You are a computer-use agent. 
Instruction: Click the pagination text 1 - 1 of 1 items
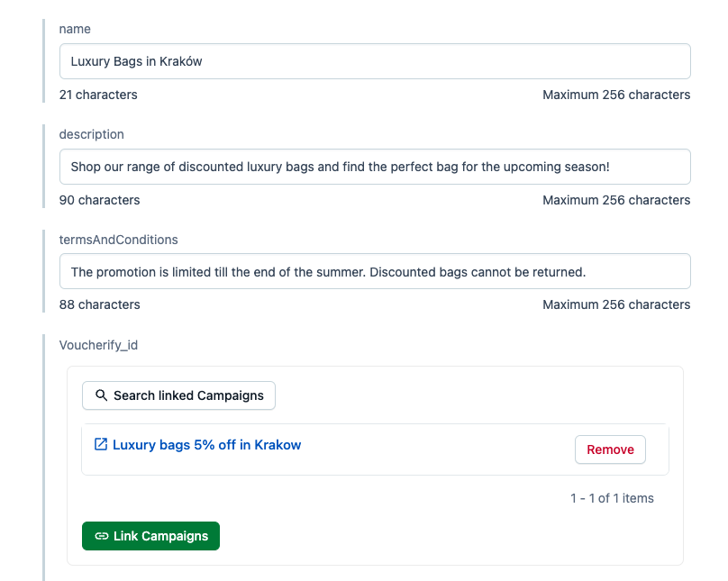point(612,498)
